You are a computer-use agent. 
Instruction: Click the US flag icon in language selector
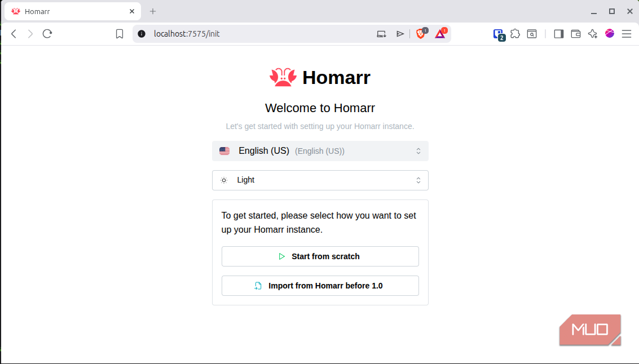coord(224,151)
